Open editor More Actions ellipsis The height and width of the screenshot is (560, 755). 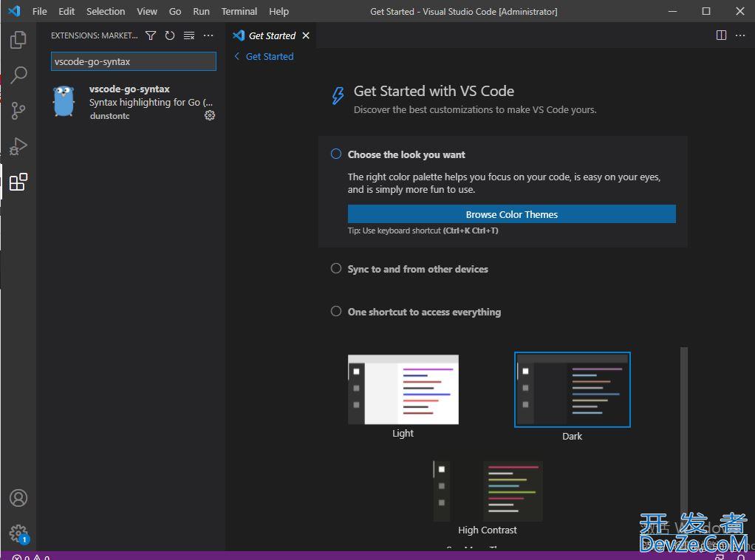click(740, 35)
